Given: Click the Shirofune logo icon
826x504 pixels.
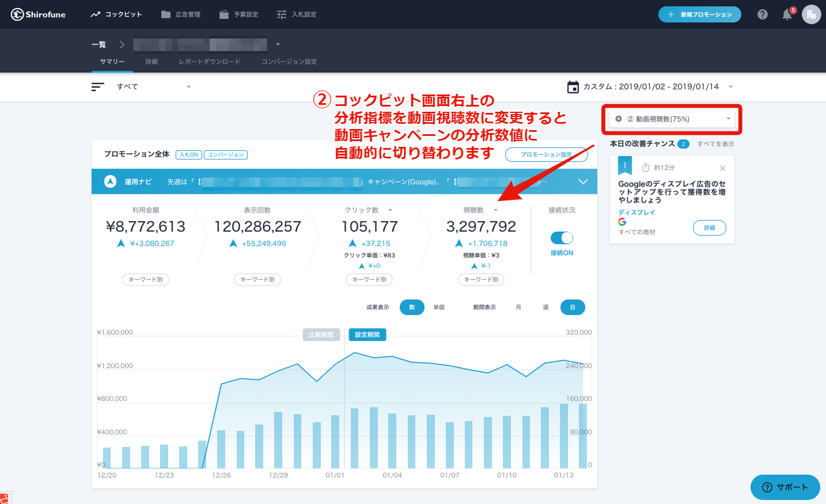Looking at the screenshot, I should pyautogui.click(x=17, y=14).
